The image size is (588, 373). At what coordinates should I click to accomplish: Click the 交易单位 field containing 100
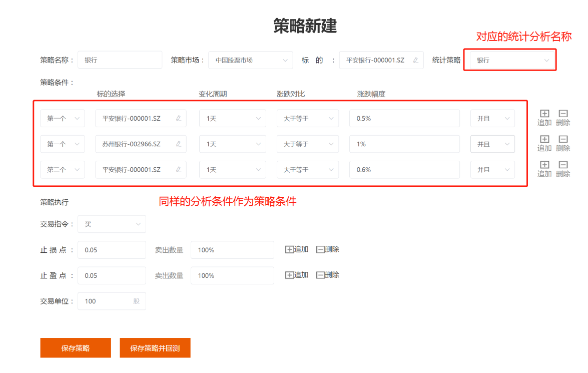pyautogui.click(x=105, y=301)
